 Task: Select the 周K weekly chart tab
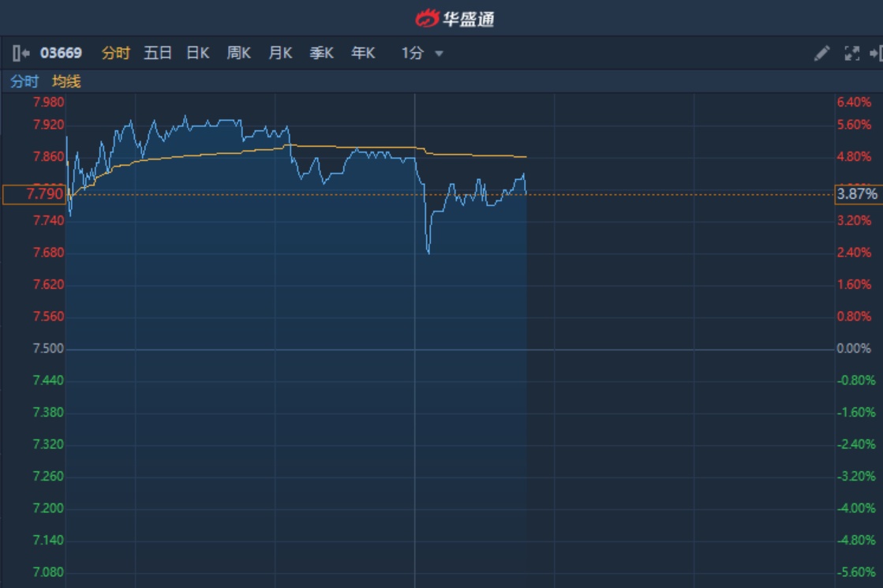click(238, 54)
